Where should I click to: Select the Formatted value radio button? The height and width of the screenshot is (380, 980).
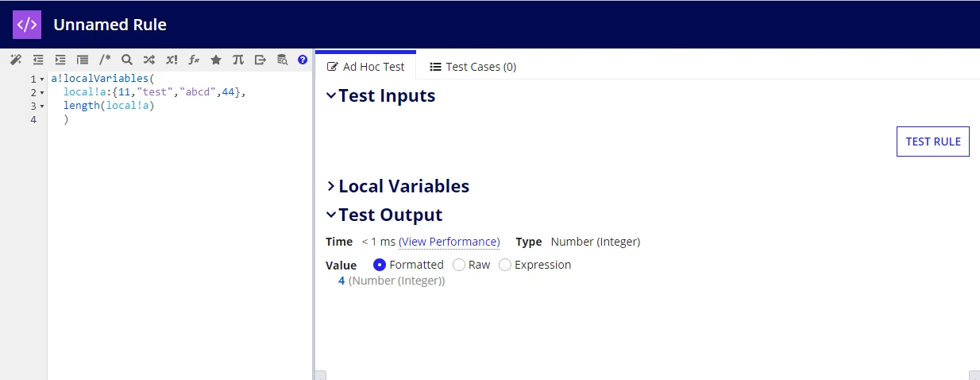tap(380, 265)
